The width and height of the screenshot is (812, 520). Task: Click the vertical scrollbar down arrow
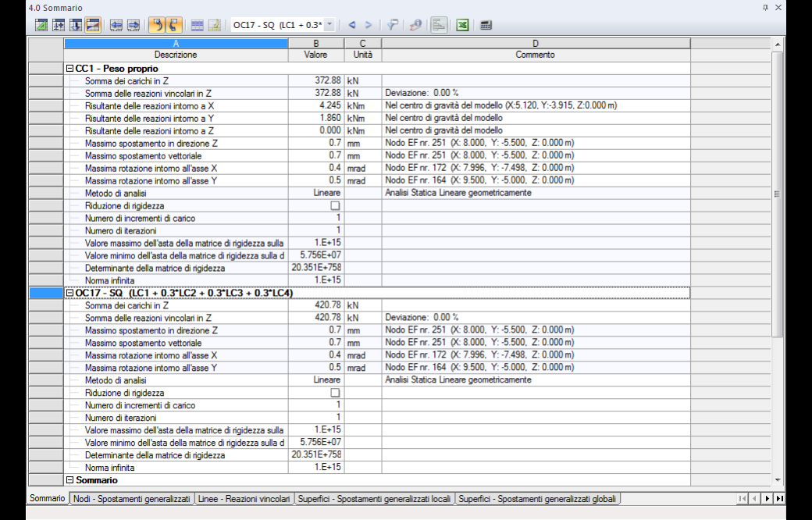point(778,480)
